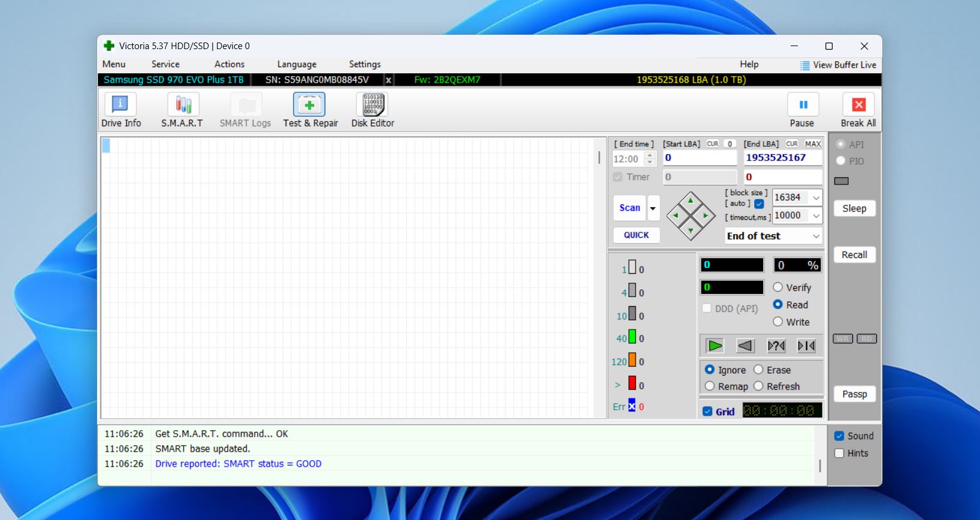Click the reverse scan arrow button
980x520 pixels.
(745, 346)
